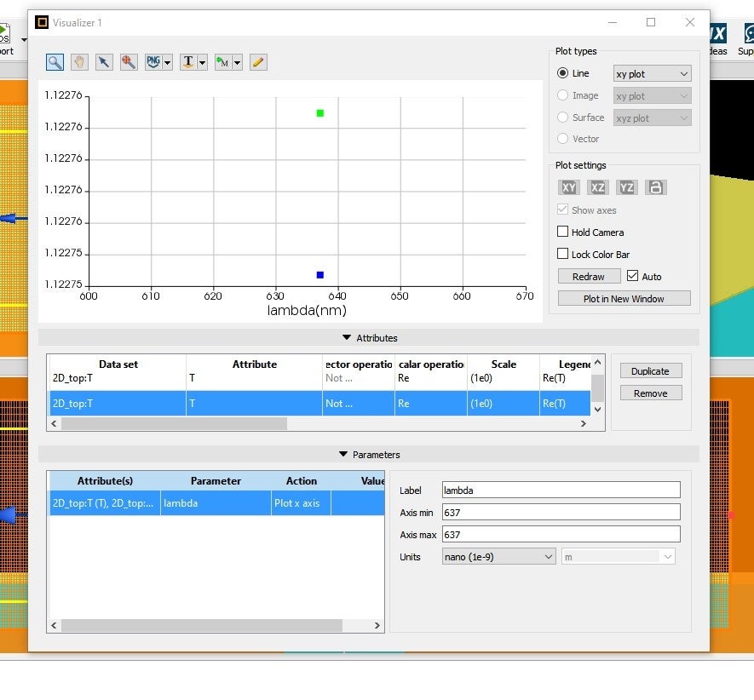Choose the arrow pointer tool
754x700 pixels.
(x=103, y=62)
